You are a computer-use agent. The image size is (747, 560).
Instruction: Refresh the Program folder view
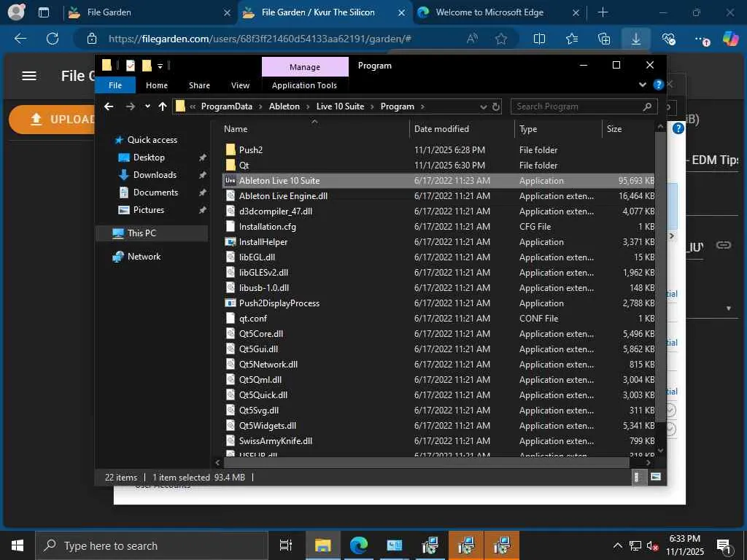pos(496,106)
